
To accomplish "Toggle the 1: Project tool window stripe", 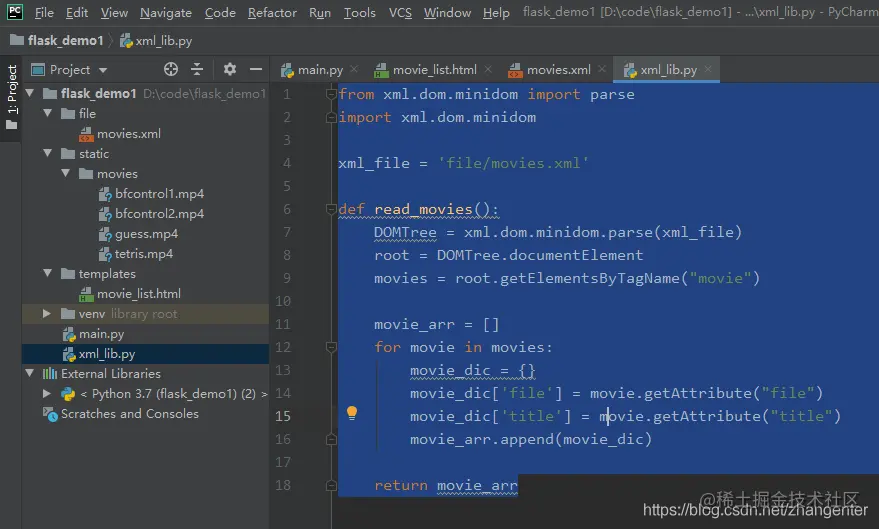I will tap(11, 98).
